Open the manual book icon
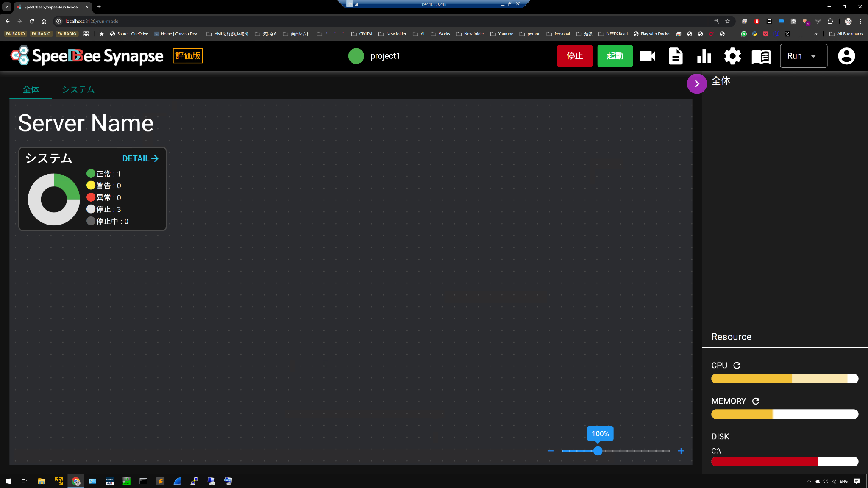The height and width of the screenshot is (488, 868). pos(761,56)
